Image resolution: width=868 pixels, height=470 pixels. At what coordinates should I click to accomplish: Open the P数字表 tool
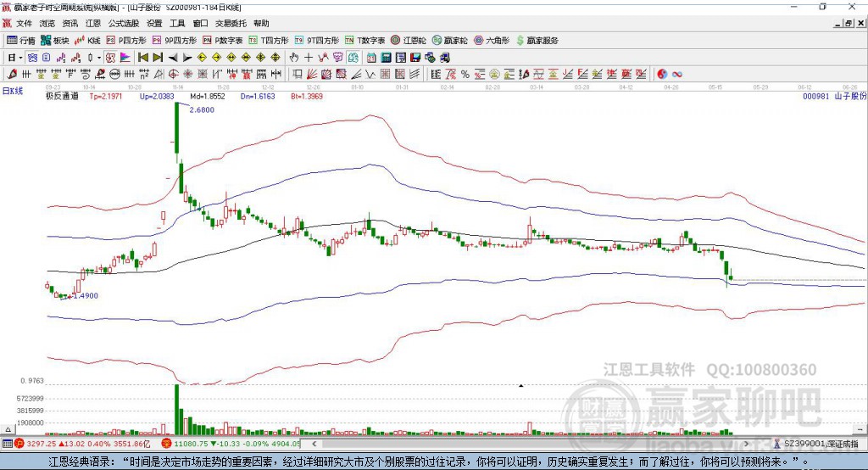click(223, 41)
